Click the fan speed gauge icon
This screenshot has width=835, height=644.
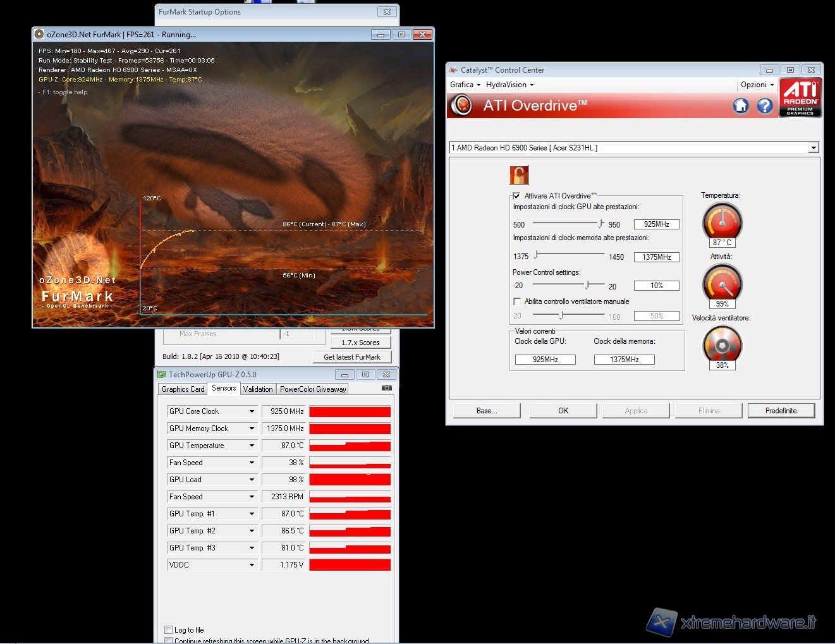[x=722, y=344]
